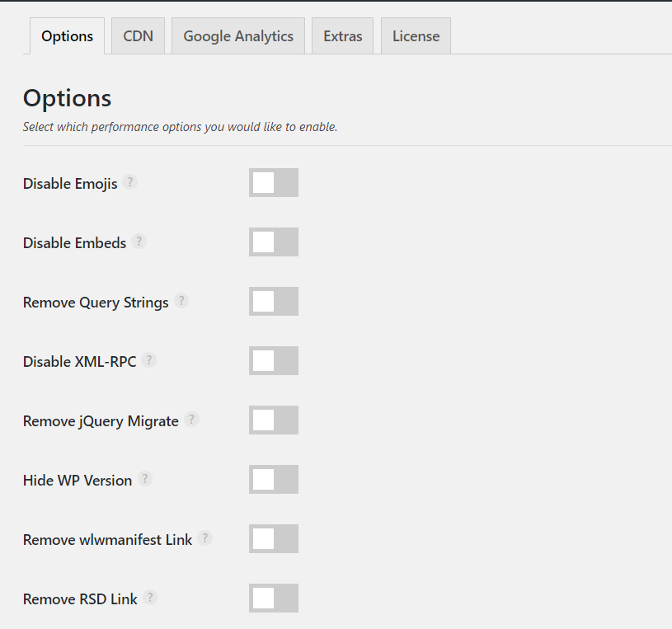The image size is (672, 629).
Task: Enable the Remove RSD Link switch
Action: (x=274, y=598)
